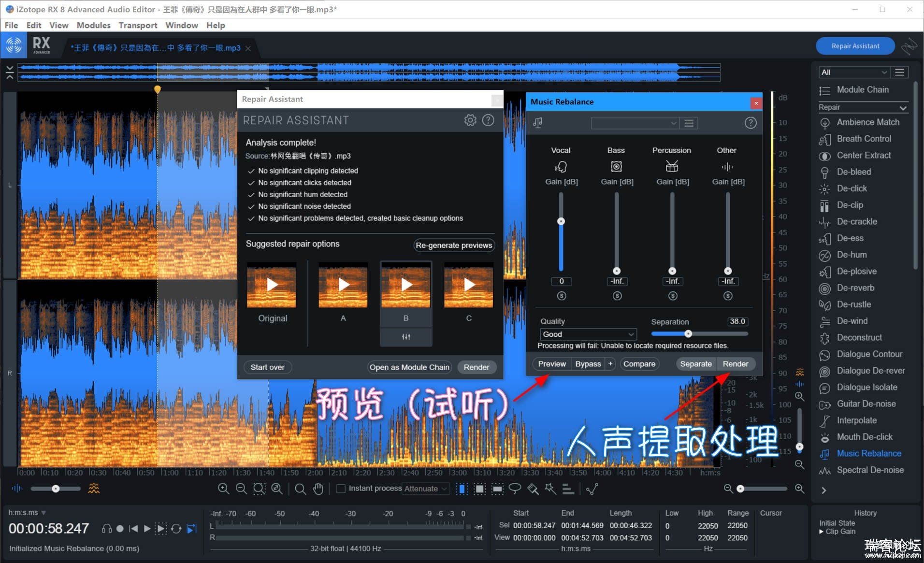Solo the Vocal channel
Image resolution: width=924 pixels, height=563 pixels.
pyautogui.click(x=561, y=296)
